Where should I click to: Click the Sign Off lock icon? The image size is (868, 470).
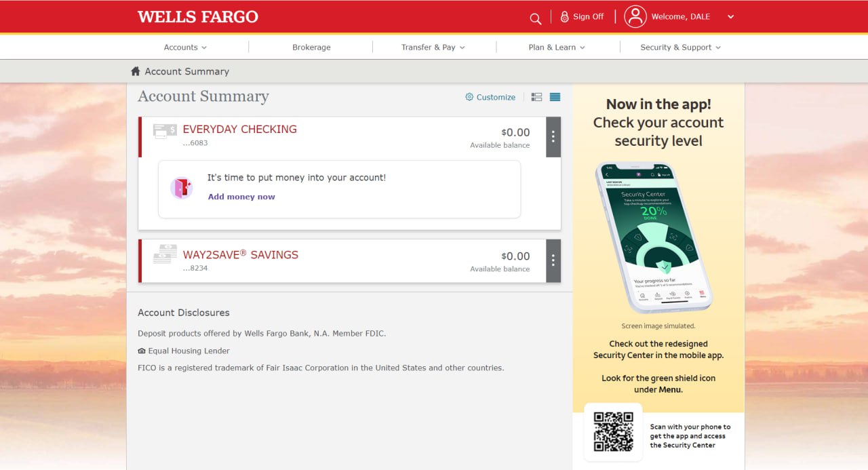[564, 17]
